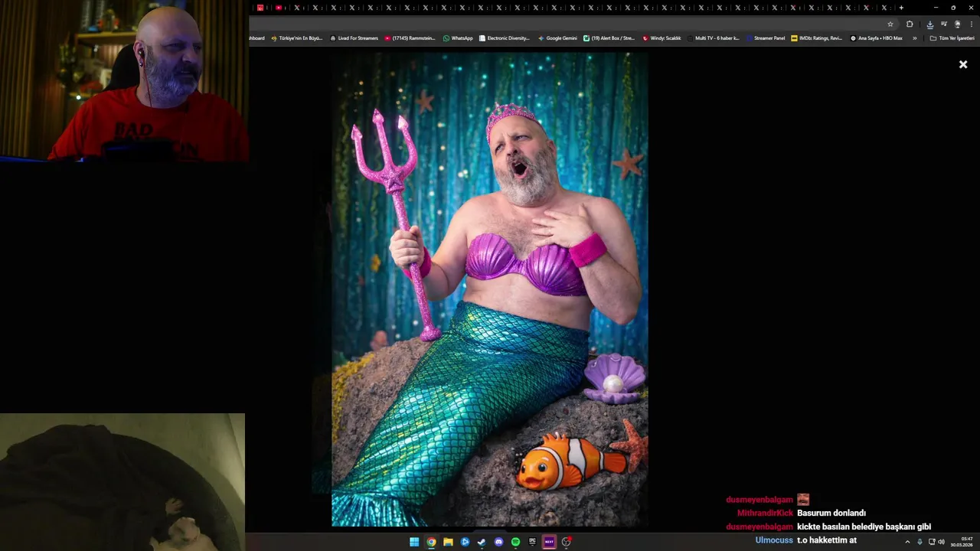Viewport: 980px width, 551px height.
Task: Open Ana Sayfa • HBO Max bookmark
Action: tap(877, 37)
